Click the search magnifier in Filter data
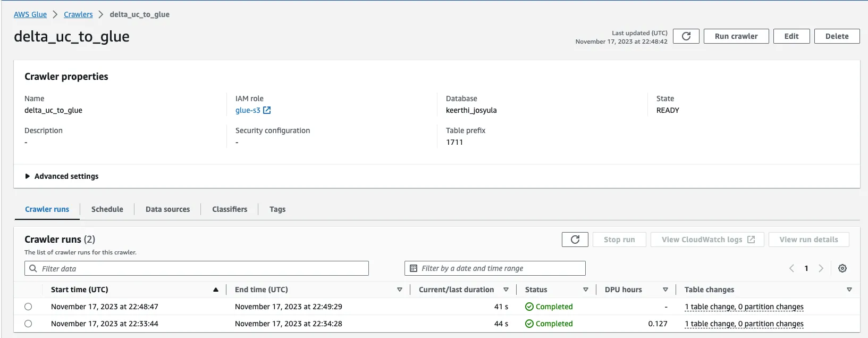The height and width of the screenshot is (338, 868). pos(33,268)
